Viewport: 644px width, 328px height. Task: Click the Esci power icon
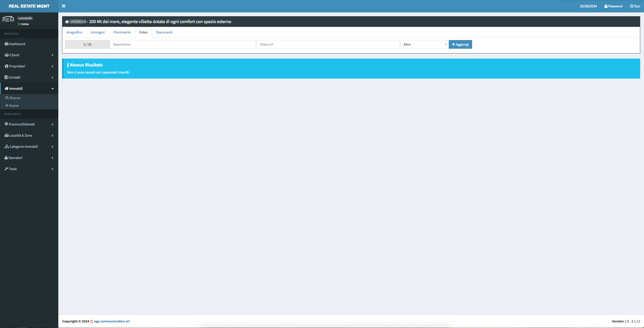pos(632,6)
